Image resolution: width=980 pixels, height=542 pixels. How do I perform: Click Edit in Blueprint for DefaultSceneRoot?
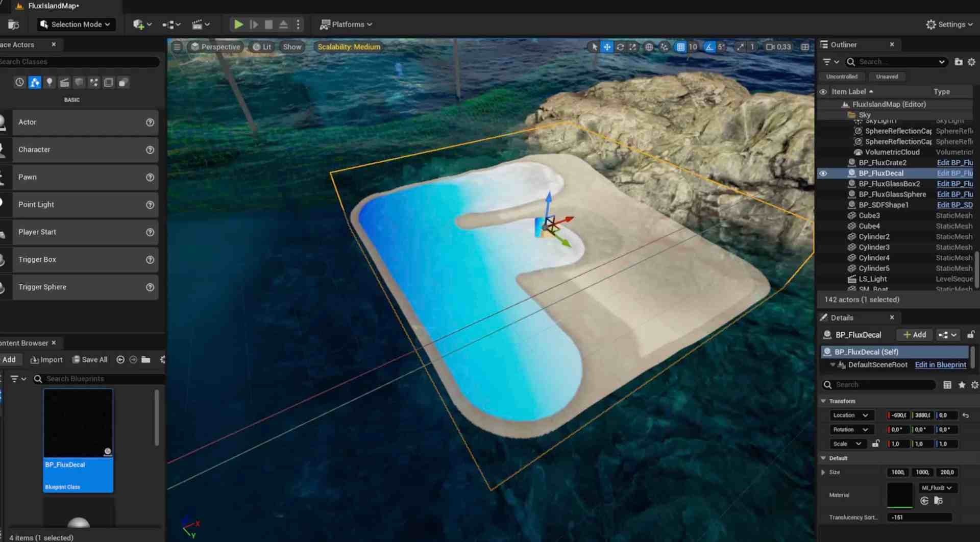[940, 364]
